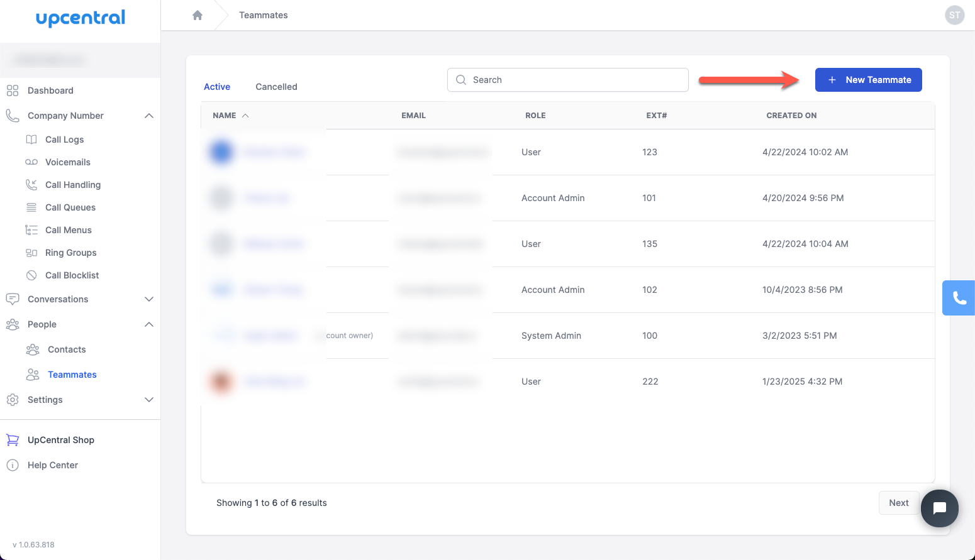Image resolution: width=975 pixels, height=560 pixels.
Task: Open Call Logs from the sidebar
Action: 65,139
